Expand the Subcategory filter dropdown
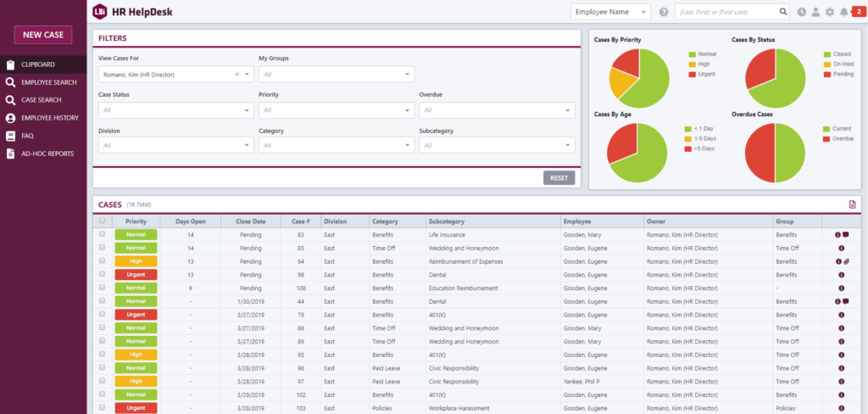Image resolution: width=868 pixels, height=414 pixels. tap(496, 146)
